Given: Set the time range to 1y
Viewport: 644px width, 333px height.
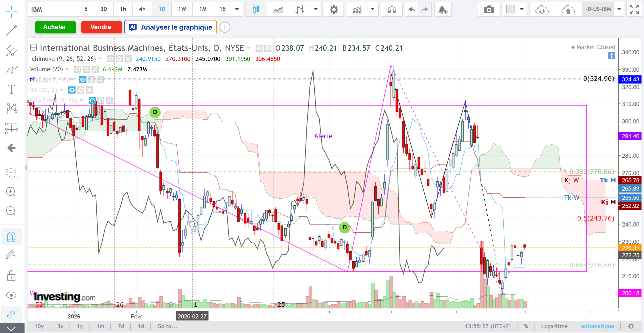Looking at the screenshot, I should point(80,326).
